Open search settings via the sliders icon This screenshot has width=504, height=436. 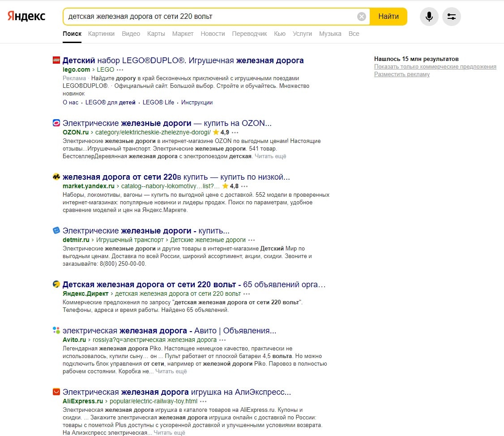pos(452,17)
